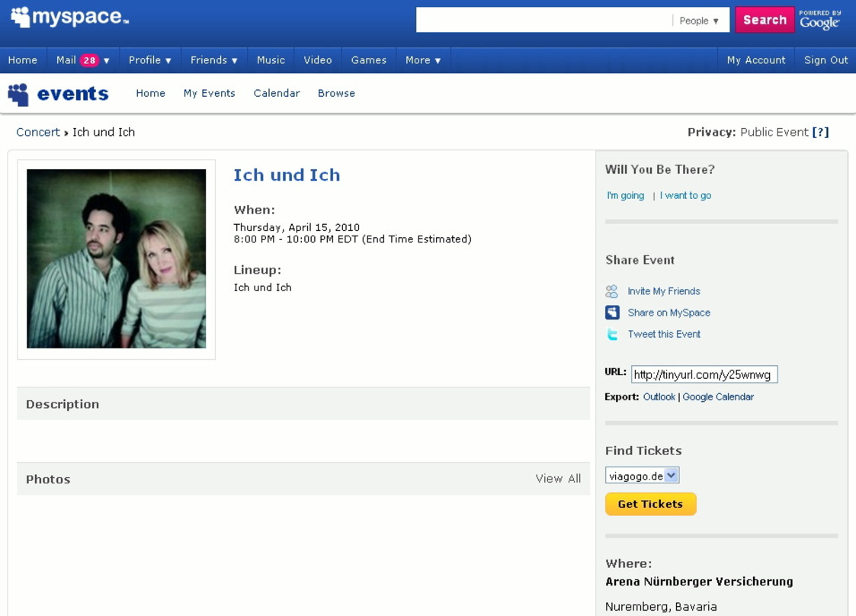Viewport: 856px width, 616px height.
Task: Click the Ich und Ich event title
Action: [287, 175]
